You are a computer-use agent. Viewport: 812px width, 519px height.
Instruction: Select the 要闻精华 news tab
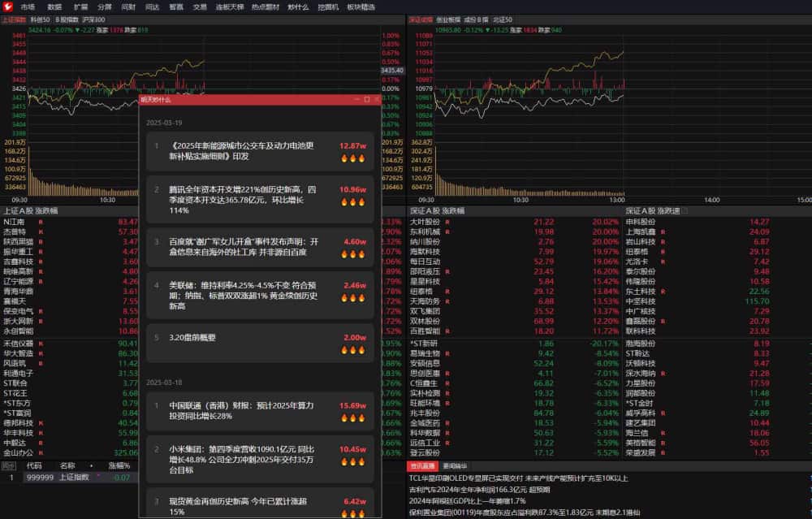(455, 466)
